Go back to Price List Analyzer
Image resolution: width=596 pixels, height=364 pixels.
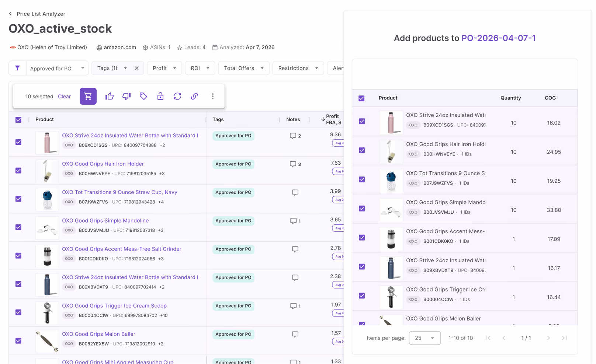[x=37, y=14]
